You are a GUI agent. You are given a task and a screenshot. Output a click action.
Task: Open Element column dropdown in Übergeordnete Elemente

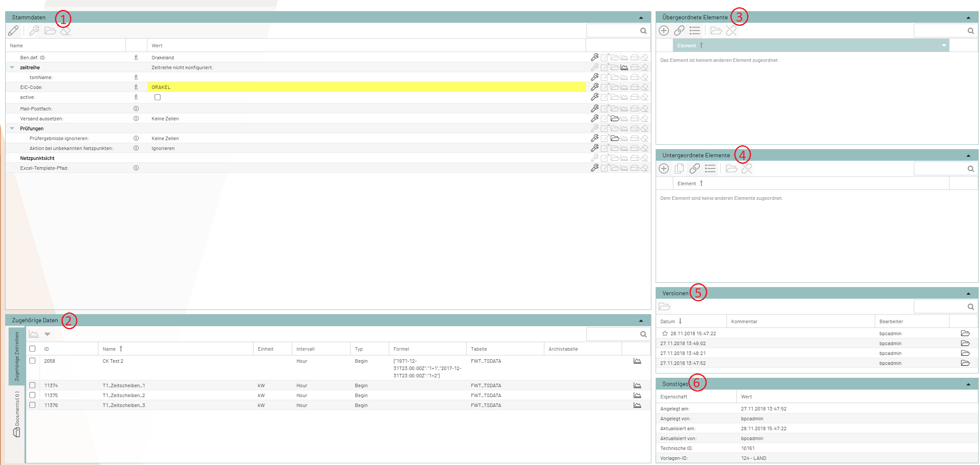(944, 46)
